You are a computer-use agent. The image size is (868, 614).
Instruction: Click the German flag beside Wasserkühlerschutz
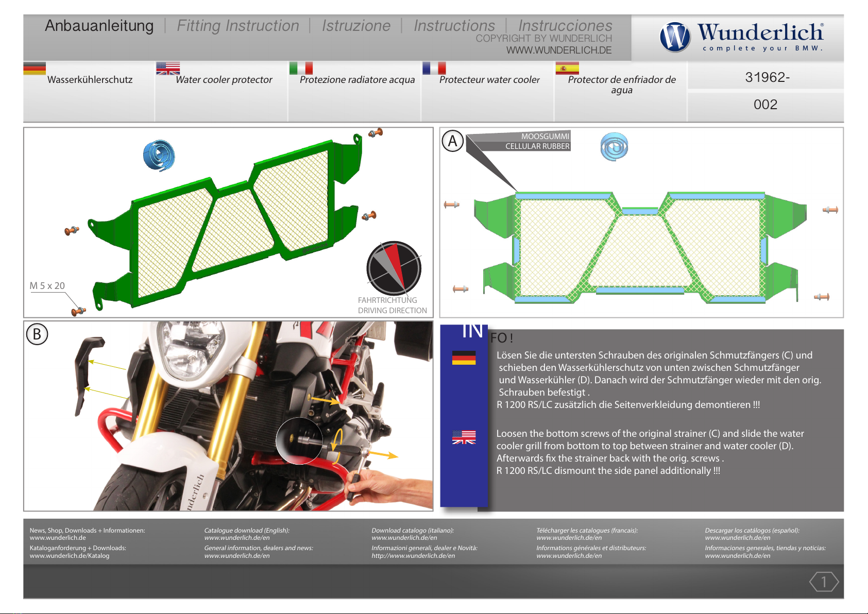click(x=35, y=69)
